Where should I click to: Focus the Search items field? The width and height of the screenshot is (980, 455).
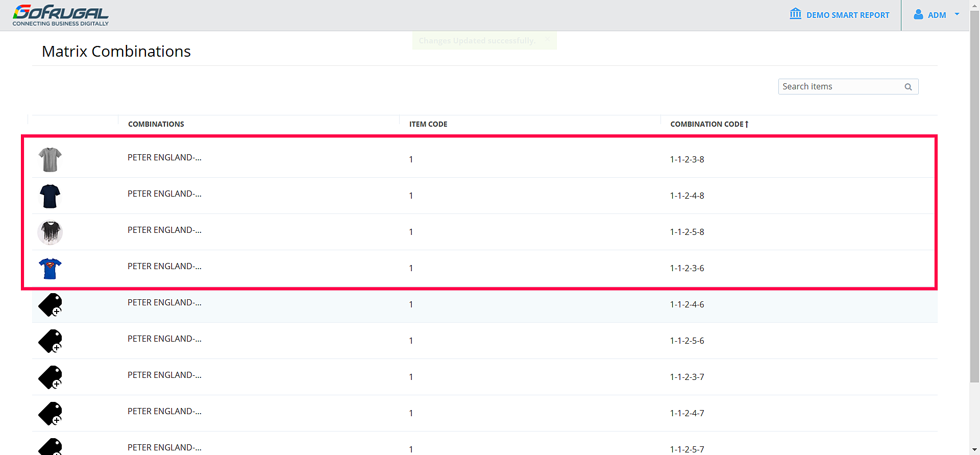(x=848, y=87)
